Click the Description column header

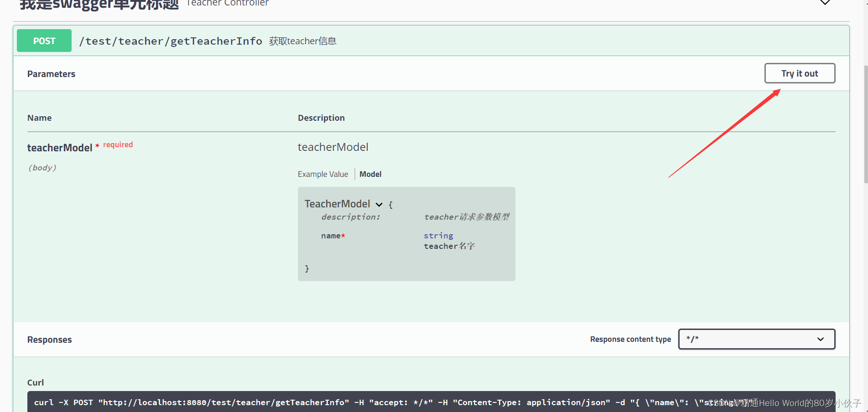point(321,118)
